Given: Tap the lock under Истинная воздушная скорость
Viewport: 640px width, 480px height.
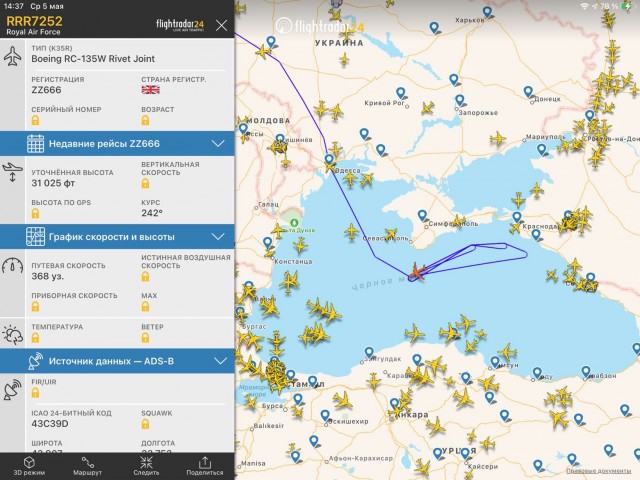Looking at the screenshot, I should coord(145,277).
